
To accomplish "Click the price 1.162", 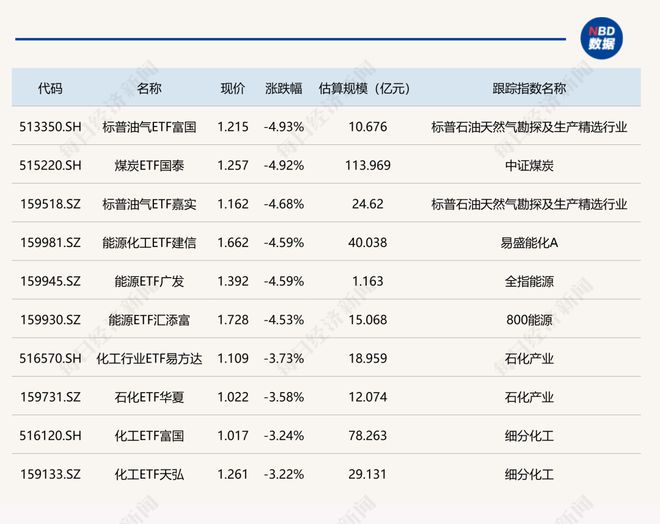I will click(233, 204).
